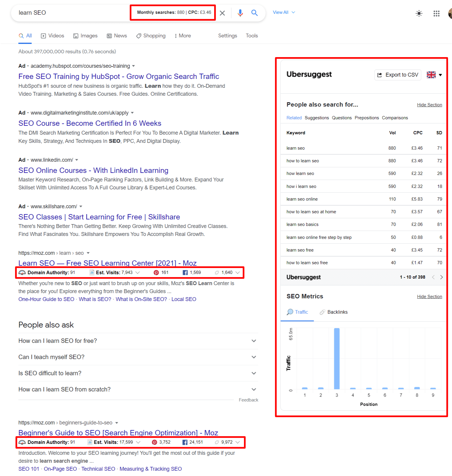This screenshot has width=452, height=476.
Task: Click backlinks icon showing 1,640
Action: tap(217, 273)
